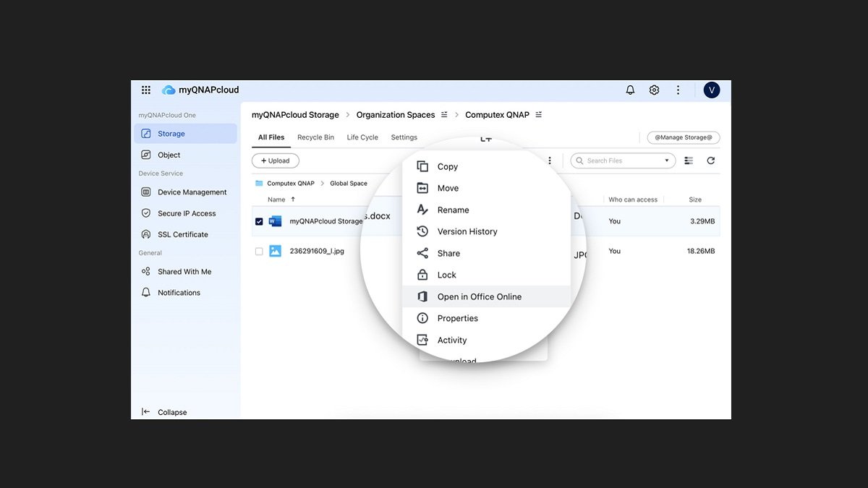Click the refresh icon
Viewport: 868px width, 488px height.
click(x=711, y=160)
